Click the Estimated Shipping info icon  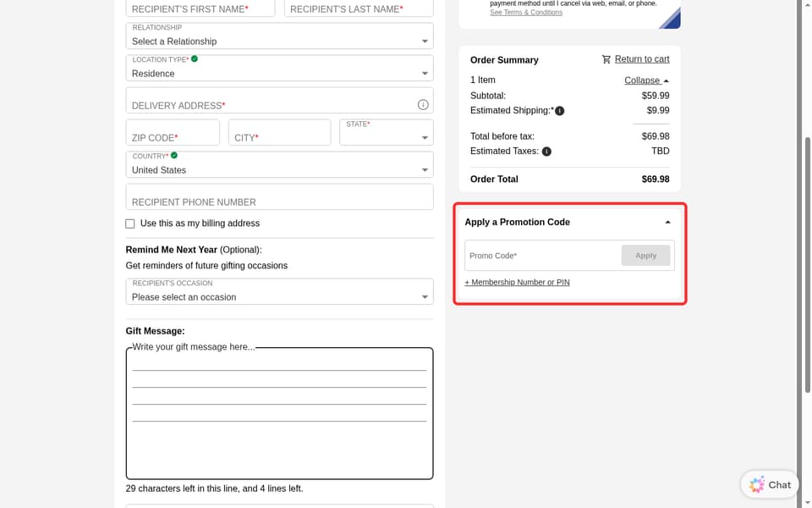[559, 111]
